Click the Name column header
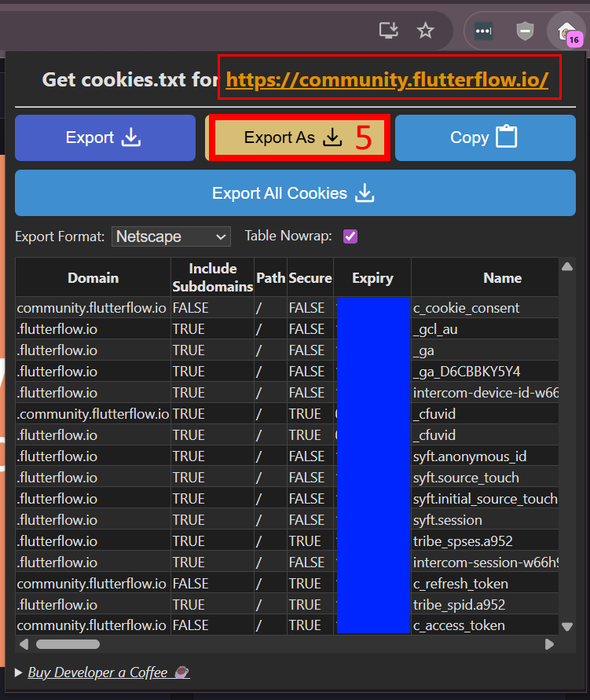Viewport: 590px width, 700px height. pyautogui.click(x=502, y=277)
